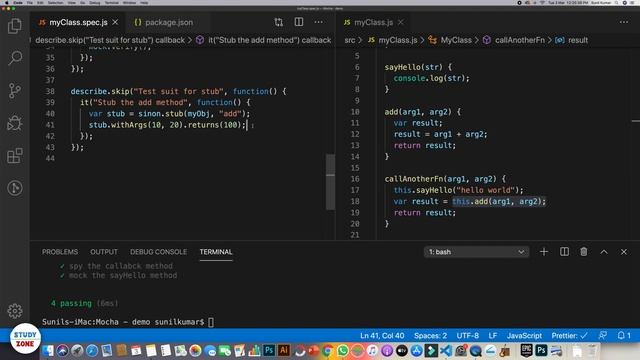640x360 pixels.
Task: Open the Extensions view
Action: click(x=15, y=156)
